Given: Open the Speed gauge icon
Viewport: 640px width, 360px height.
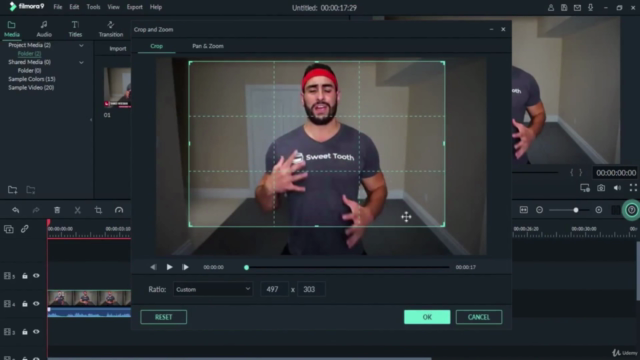Looking at the screenshot, I should [119, 210].
